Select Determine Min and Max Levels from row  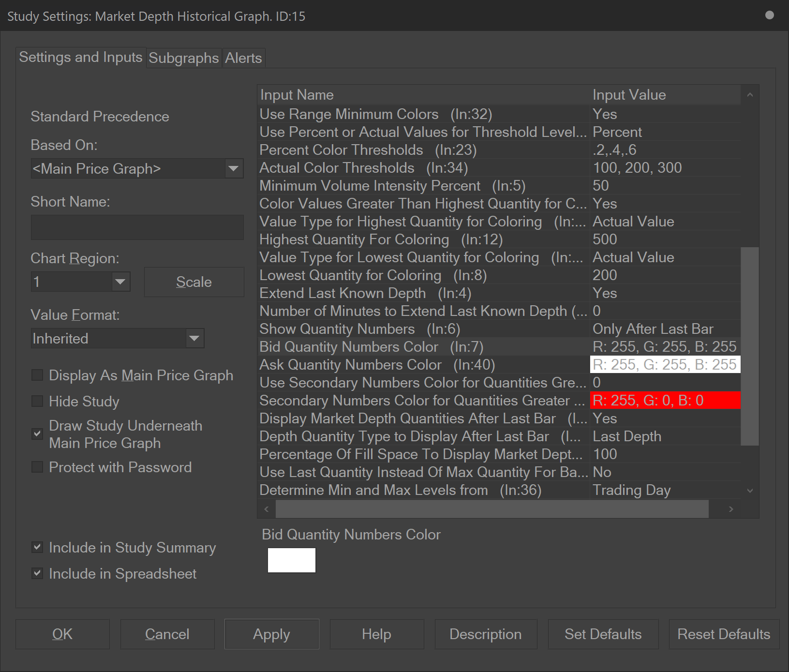(x=499, y=490)
